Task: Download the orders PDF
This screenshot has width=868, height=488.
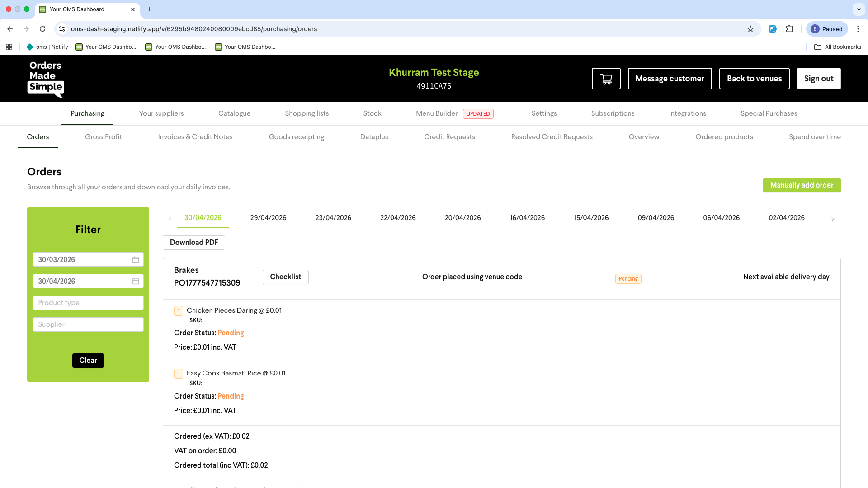Action: [194, 243]
